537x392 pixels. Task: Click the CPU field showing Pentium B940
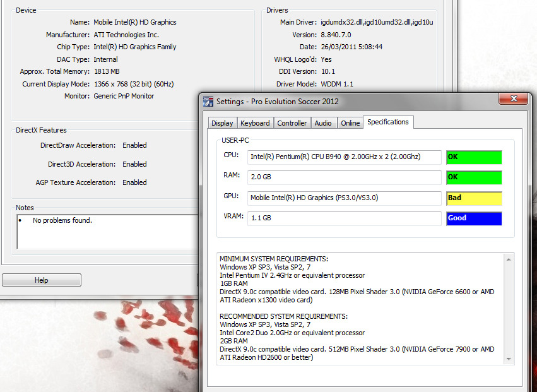pyautogui.click(x=345, y=157)
